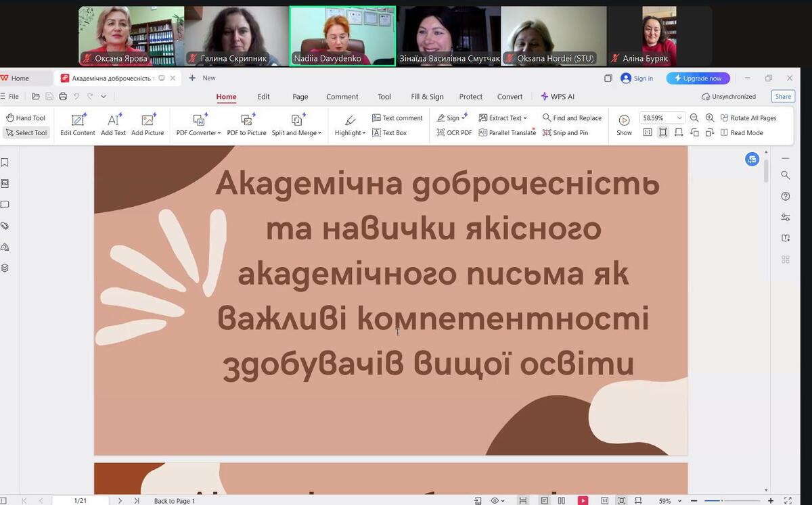Expand the PDF Converter dropdown

pyautogui.click(x=198, y=133)
